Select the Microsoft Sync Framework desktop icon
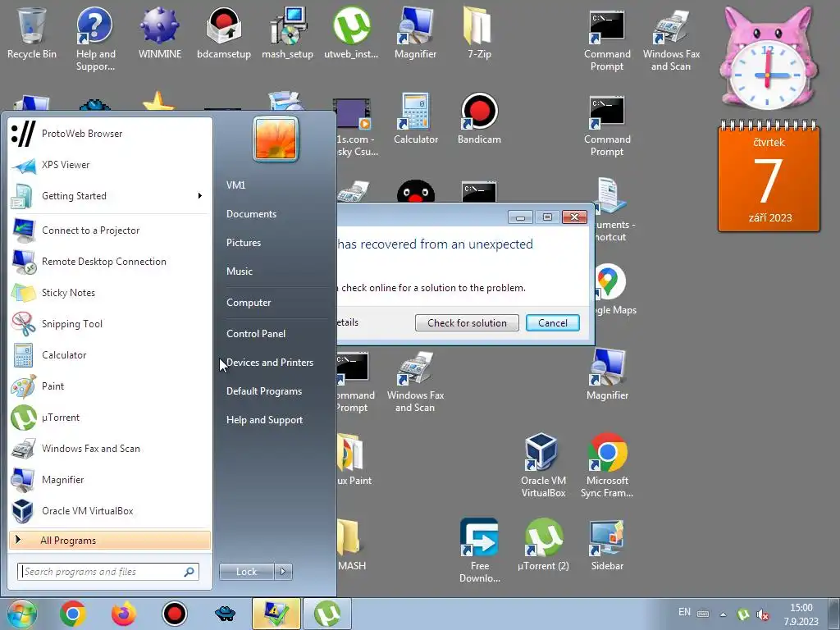This screenshot has width=840, height=630. (607, 465)
